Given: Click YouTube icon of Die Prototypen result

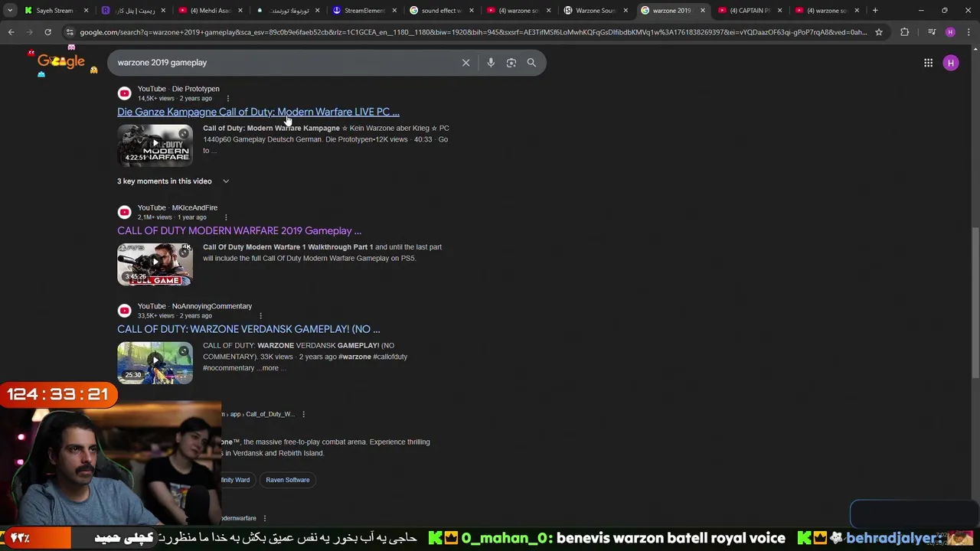Looking at the screenshot, I should coord(124,93).
